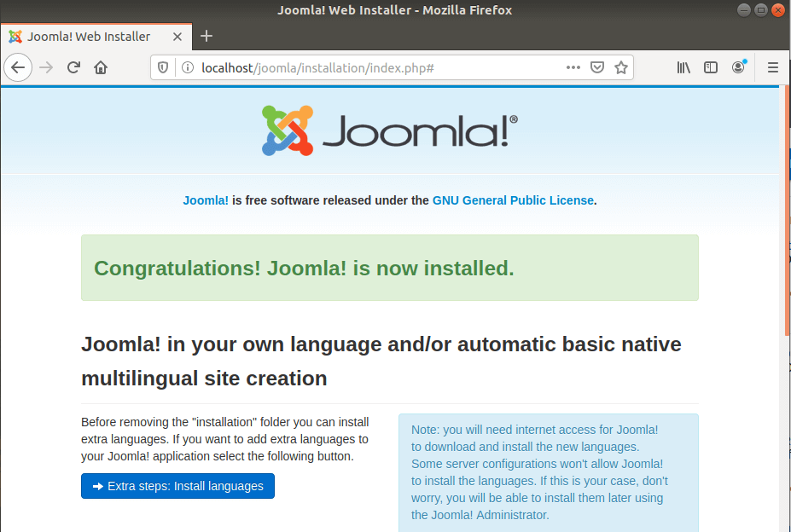The width and height of the screenshot is (791, 532).
Task: Open the GNU General Public License link
Action: (x=513, y=200)
